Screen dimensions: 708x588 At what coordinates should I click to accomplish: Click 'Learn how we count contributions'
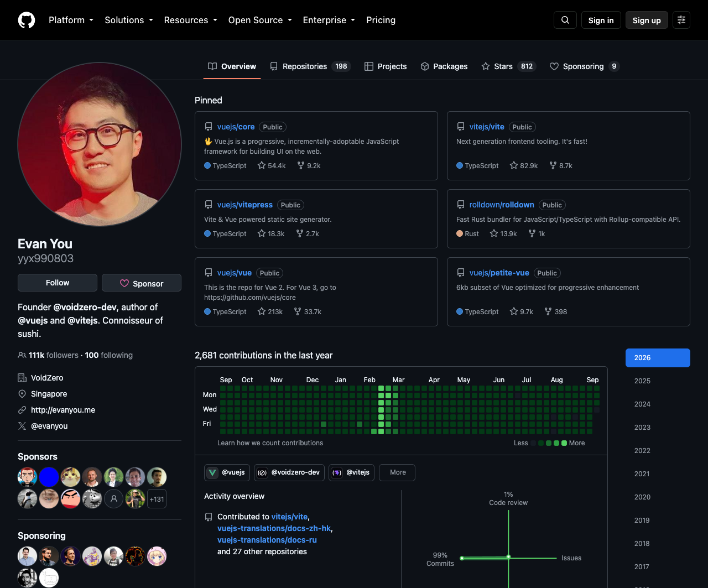[270, 443]
